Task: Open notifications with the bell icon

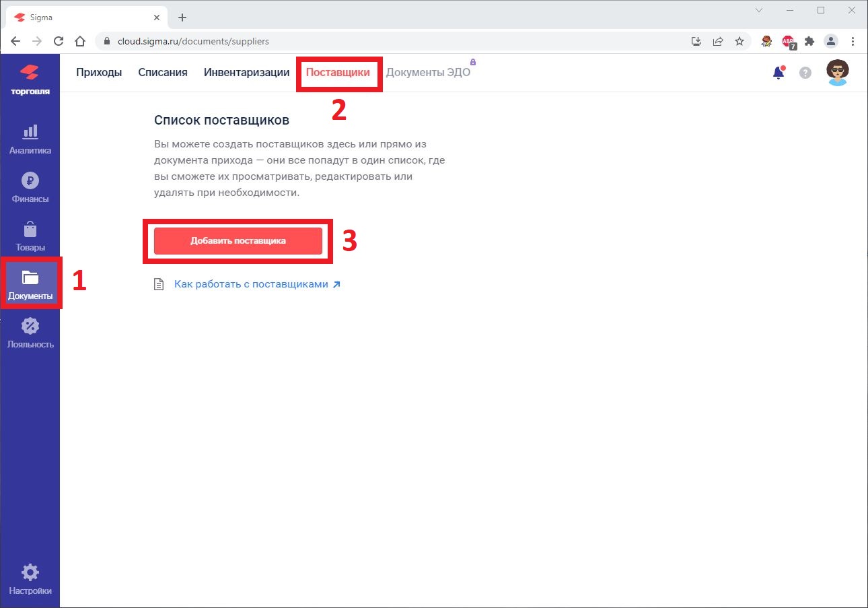Action: point(778,72)
